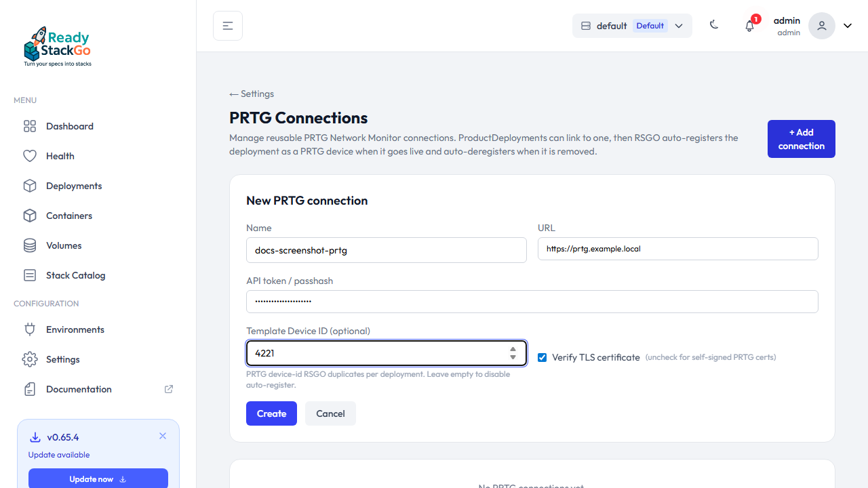Click the Volumes database icon
This screenshot has width=868, height=488.
point(30,245)
